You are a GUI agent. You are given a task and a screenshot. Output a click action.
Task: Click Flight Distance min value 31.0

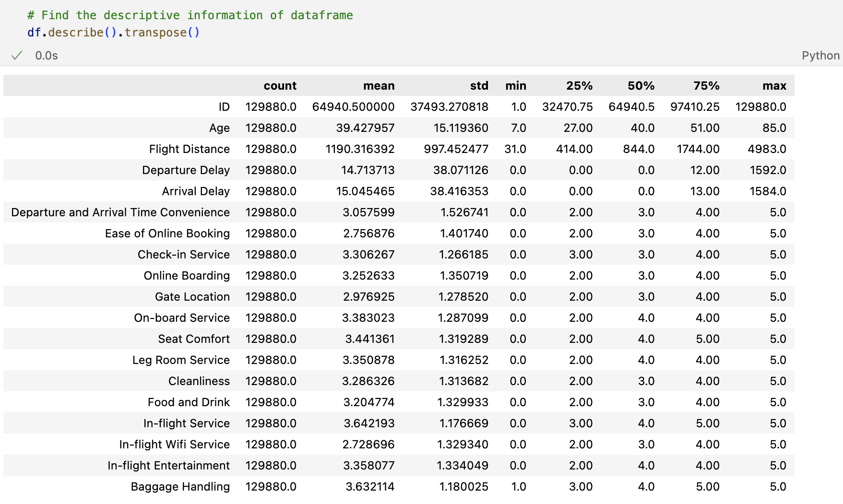click(515, 149)
